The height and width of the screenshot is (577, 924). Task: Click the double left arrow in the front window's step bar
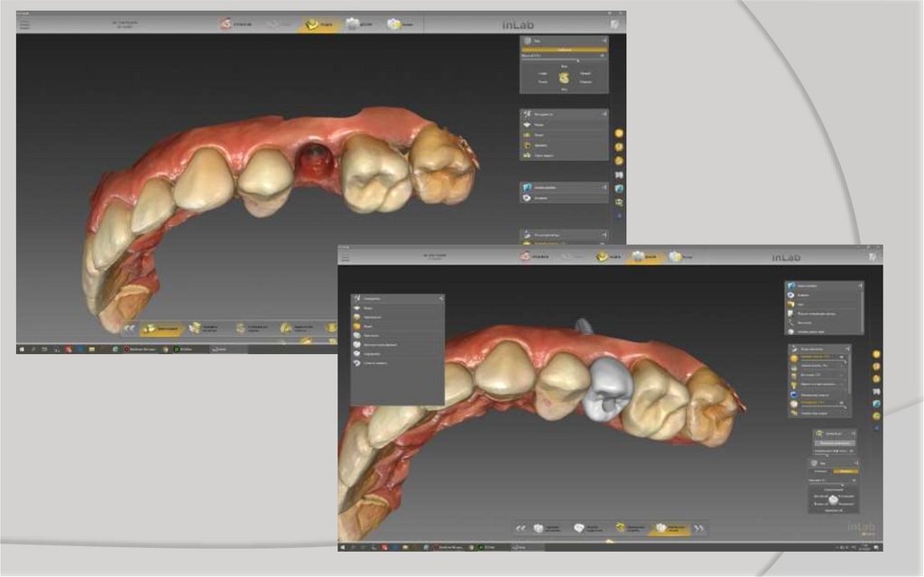(521, 528)
